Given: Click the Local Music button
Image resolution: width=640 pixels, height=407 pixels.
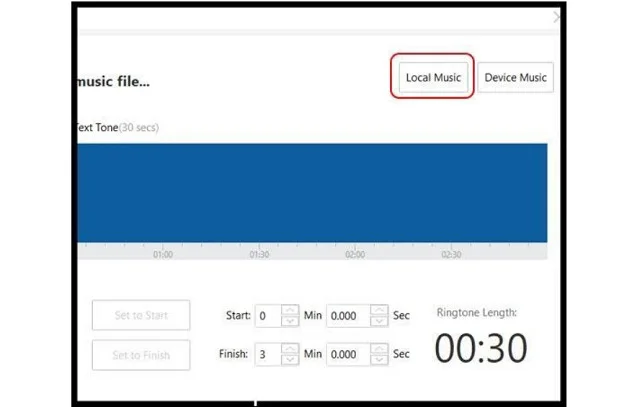Looking at the screenshot, I should pyautogui.click(x=433, y=77).
